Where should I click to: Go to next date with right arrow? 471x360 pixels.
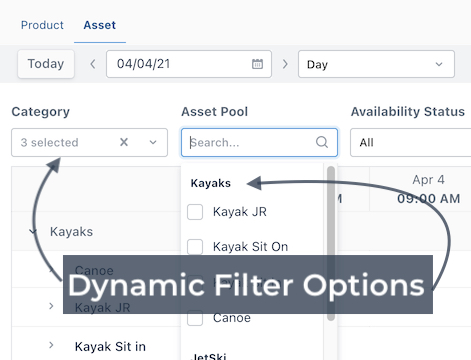click(x=285, y=64)
